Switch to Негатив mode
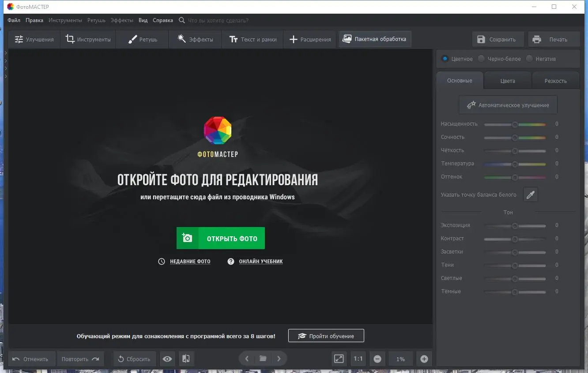 [x=529, y=58]
